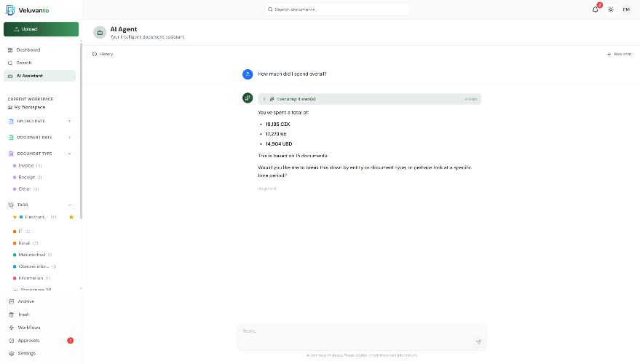Filter by Other document type
Viewport: 640px width, 364px height.
[x=26, y=189]
